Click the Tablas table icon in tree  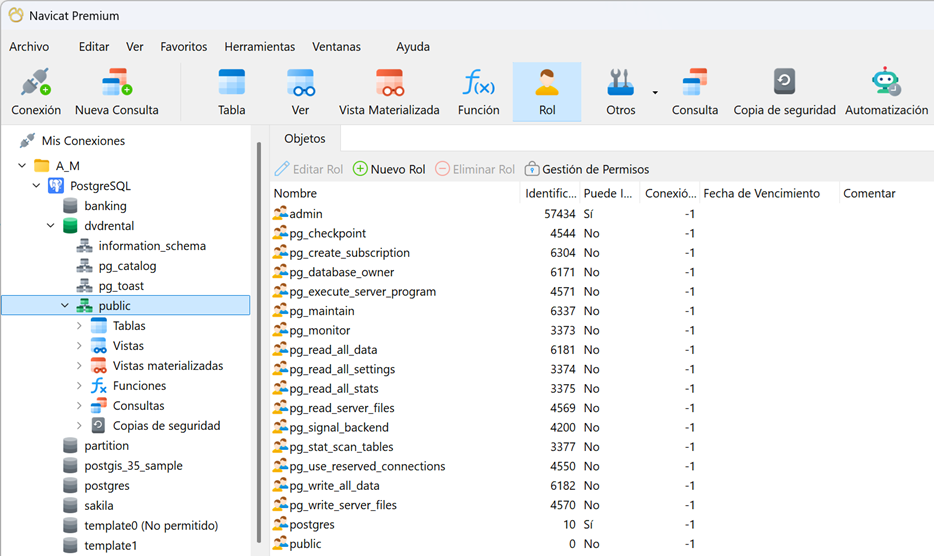[99, 325]
